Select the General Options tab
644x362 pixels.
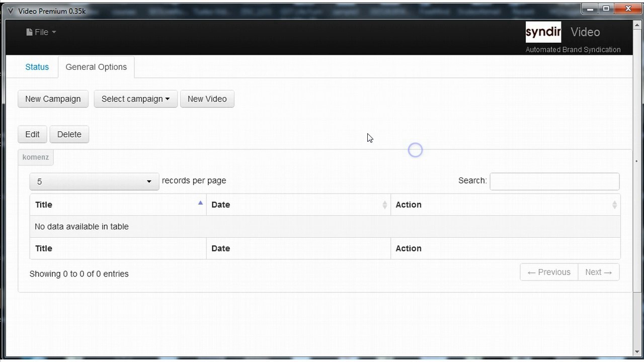tap(96, 67)
